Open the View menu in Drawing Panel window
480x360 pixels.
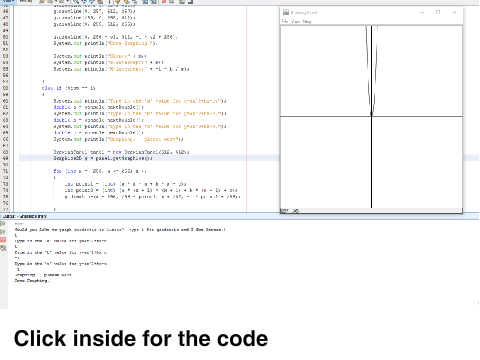point(296,21)
